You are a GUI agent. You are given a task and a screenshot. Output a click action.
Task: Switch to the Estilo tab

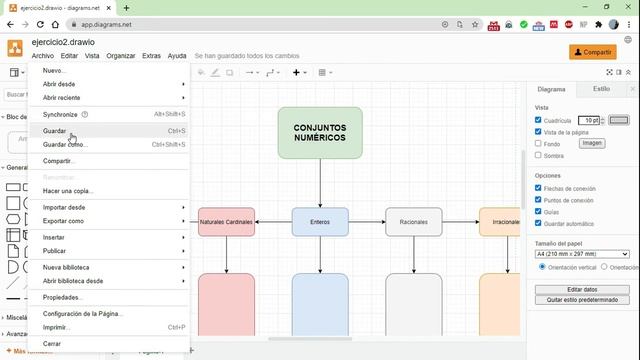coord(601,89)
